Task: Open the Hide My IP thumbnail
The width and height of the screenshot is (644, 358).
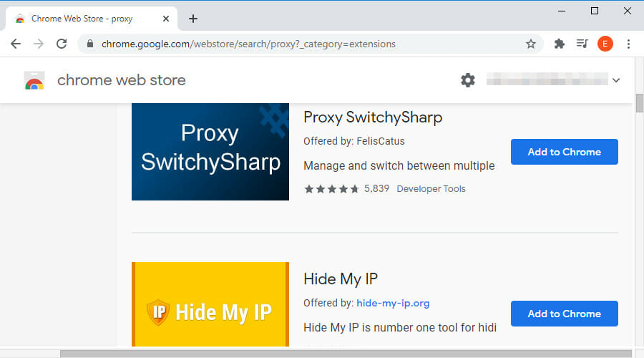Action: pyautogui.click(x=210, y=304)
